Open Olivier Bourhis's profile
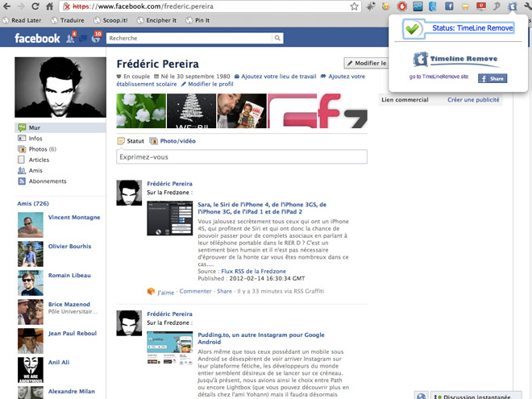 point(69,247)
